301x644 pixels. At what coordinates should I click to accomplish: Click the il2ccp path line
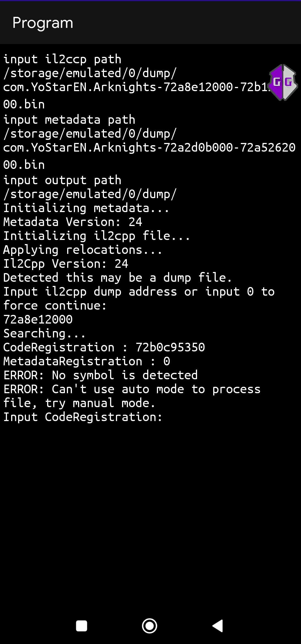point(62,59)
